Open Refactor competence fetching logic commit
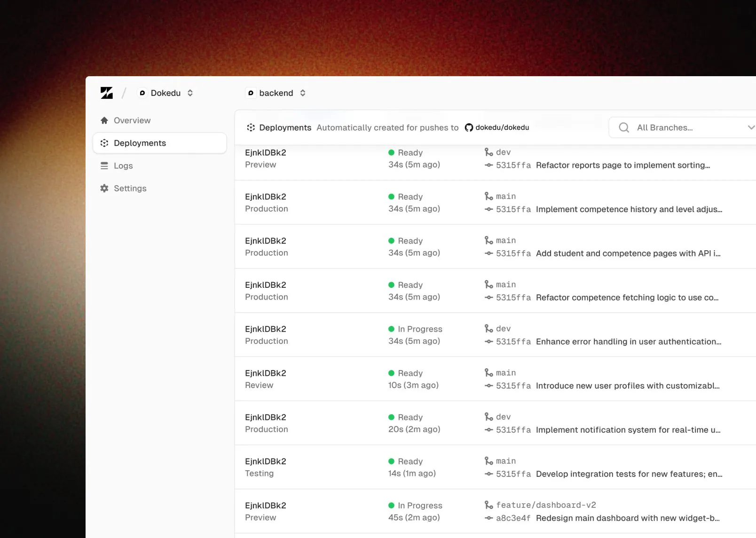756x538 pixels. [627, 298]
